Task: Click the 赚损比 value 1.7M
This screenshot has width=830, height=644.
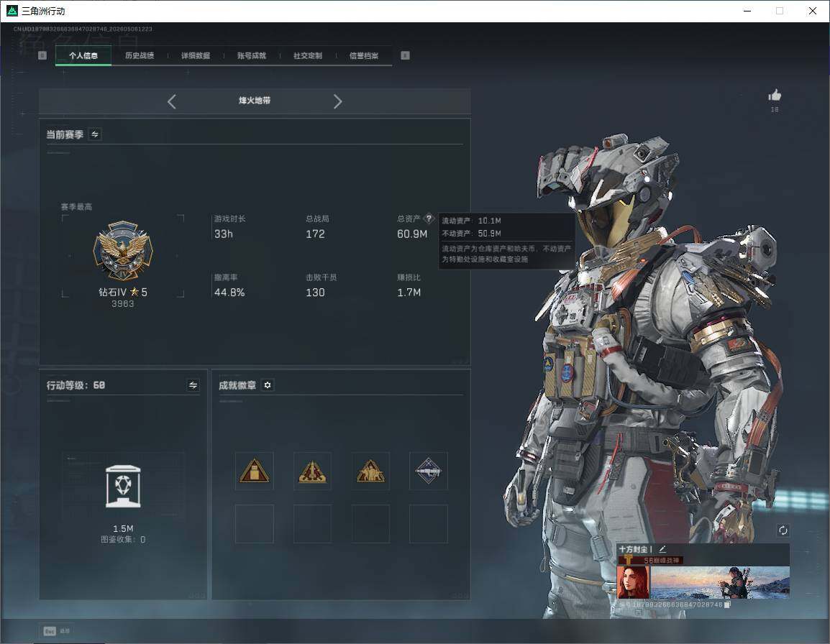Action: click(409, 293)
